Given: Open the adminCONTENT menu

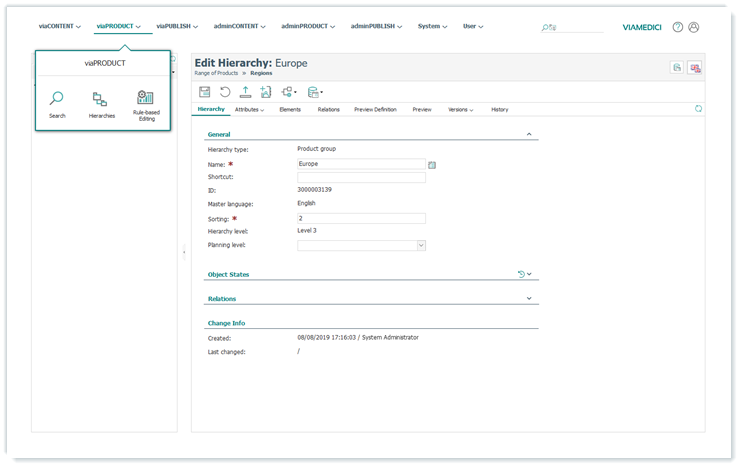Looking at the screenshot, I should coord(239,26).
